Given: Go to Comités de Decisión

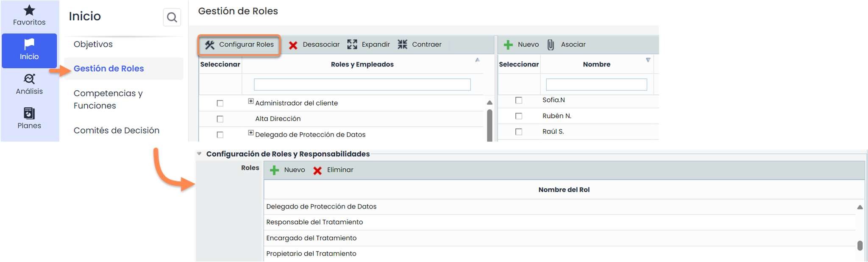Looking at the screenshot, I should pyautogui.click(x=117, y=131).
